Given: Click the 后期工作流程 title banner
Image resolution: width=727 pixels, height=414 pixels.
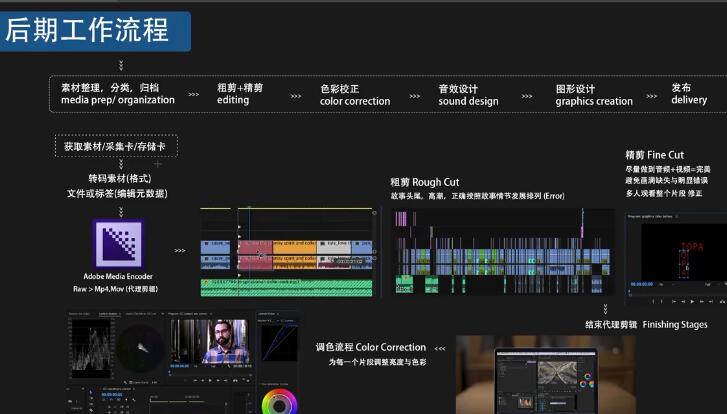Looking at the screenshot, I should pyautogui.click(x=96, y=31).
